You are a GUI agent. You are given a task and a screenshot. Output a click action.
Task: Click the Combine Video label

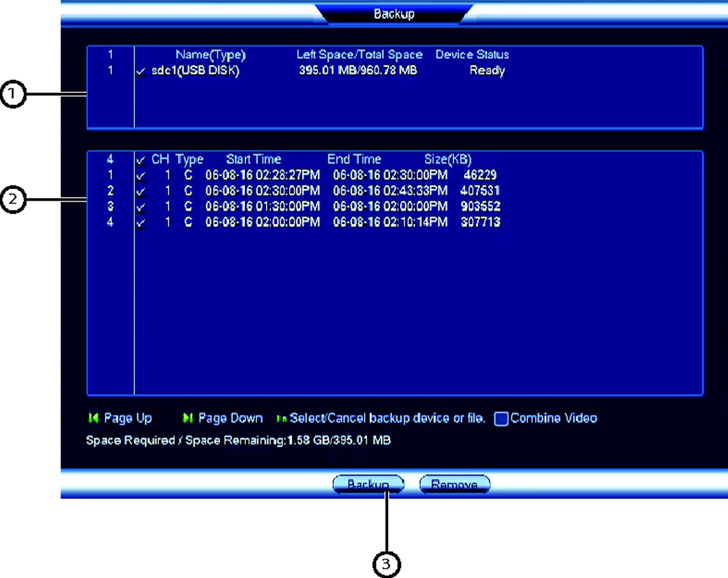(x=554, y=418)
